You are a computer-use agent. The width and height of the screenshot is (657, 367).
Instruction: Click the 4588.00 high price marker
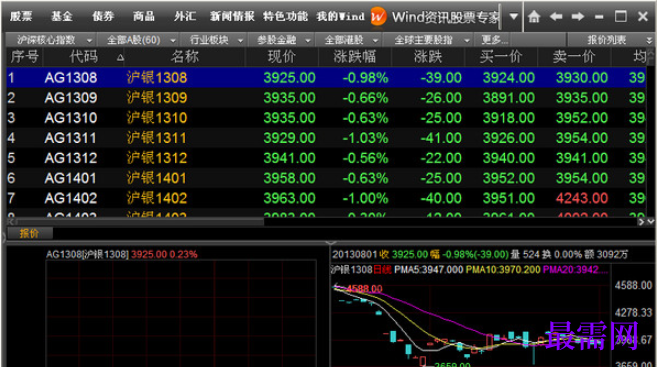(x=365, y=289)
